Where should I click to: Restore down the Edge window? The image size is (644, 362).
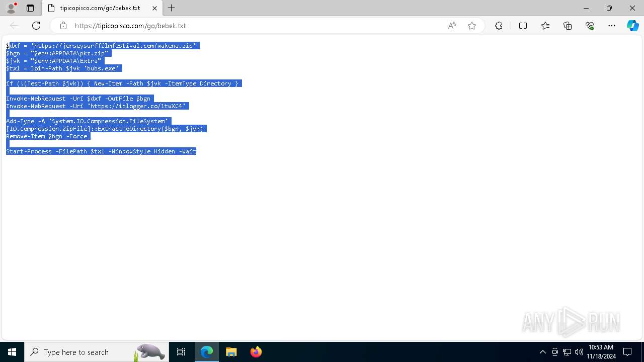609,8
